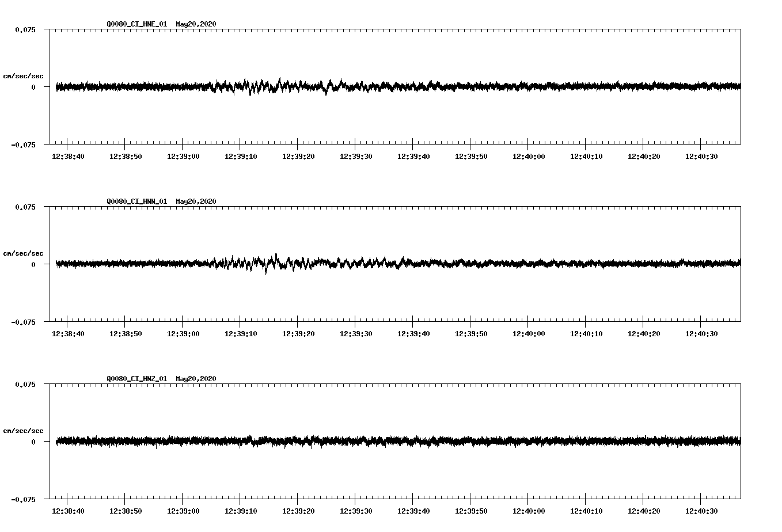
Task: Click 12:39:00 time label on HNE plot
Action: tap(183, 157)
